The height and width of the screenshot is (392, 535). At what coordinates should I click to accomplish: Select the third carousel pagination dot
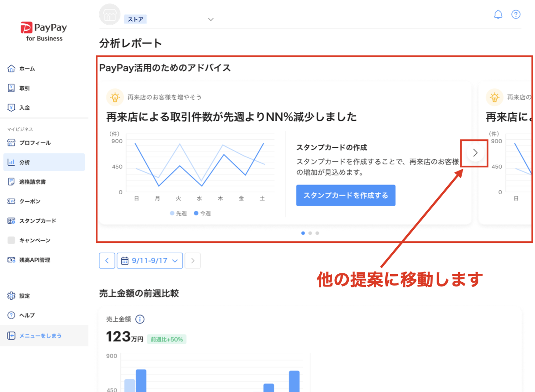click(x=317, y=233)
